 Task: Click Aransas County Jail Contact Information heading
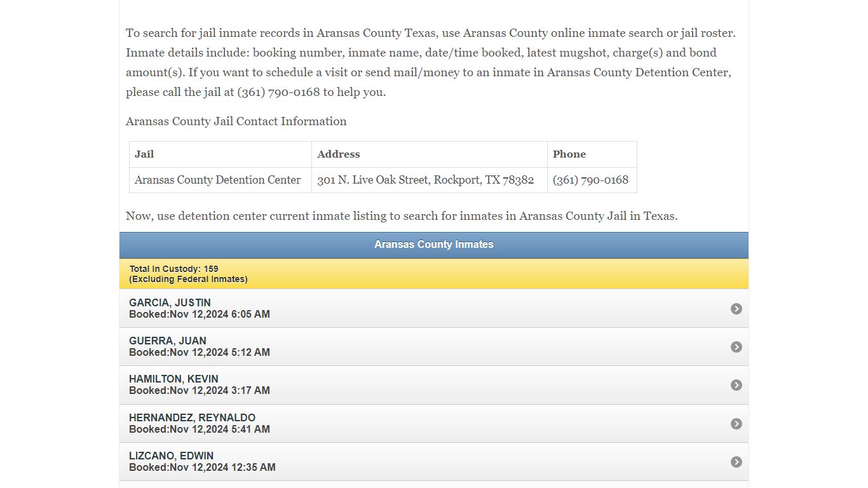(x=236, y=121)
